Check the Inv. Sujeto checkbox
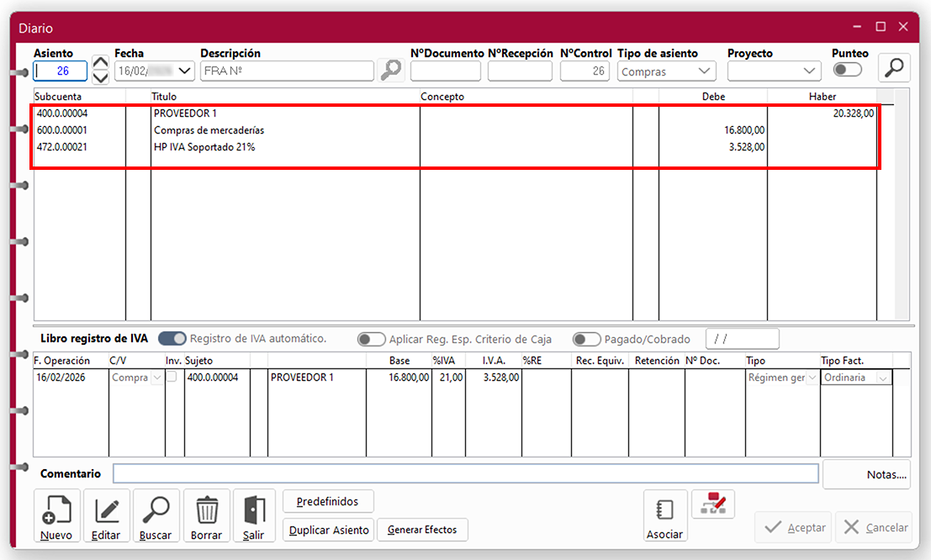Viewport: 931px width, 560px height. (x=172, y=378)
